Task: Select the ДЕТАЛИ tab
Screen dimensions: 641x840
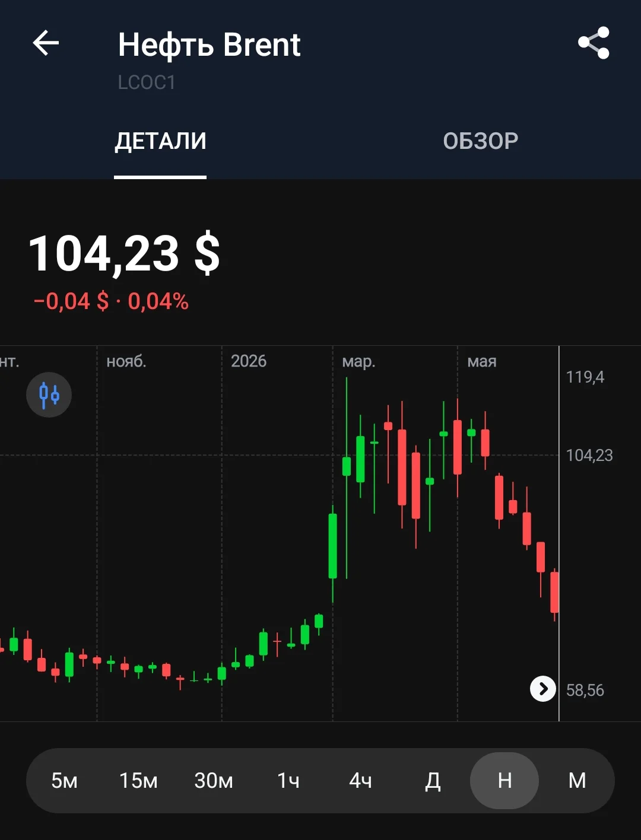Action: [x=160, y=141]
